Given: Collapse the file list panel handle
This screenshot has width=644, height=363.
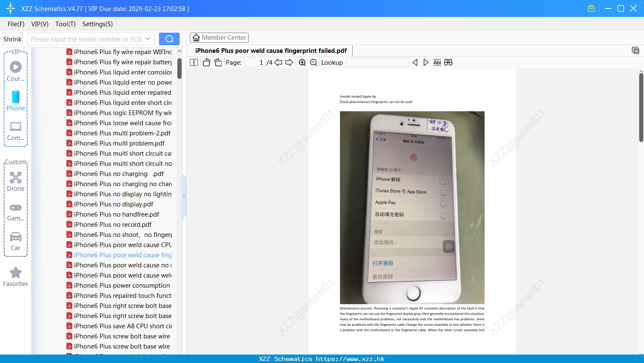Looking at the screenshot, I should 184,196.
